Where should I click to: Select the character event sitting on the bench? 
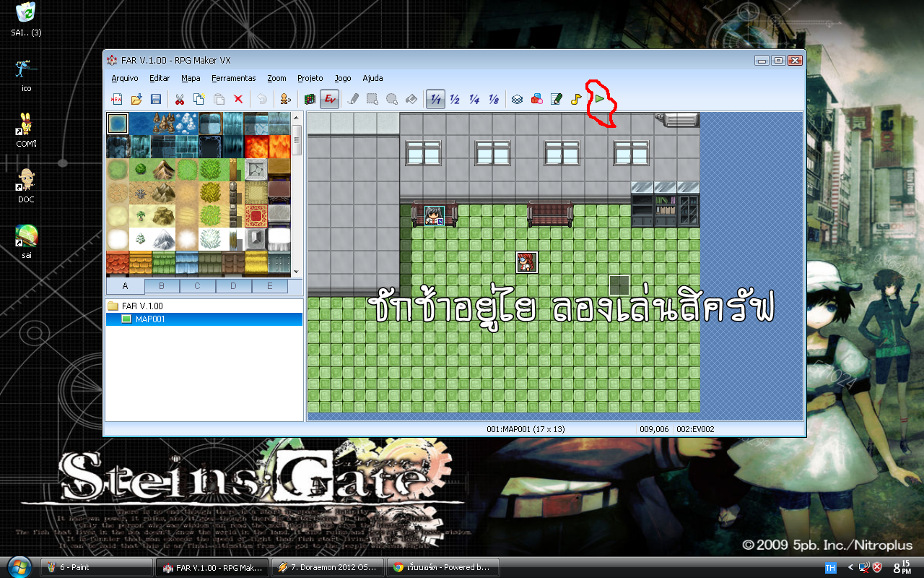pyautogui.click(x=435, y=216)
